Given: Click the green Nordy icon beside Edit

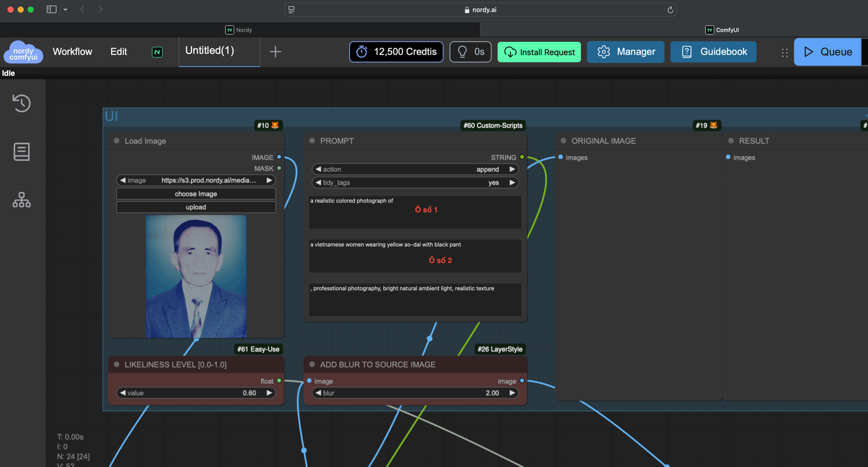Looking at the screenshot, I should point(157,52).
